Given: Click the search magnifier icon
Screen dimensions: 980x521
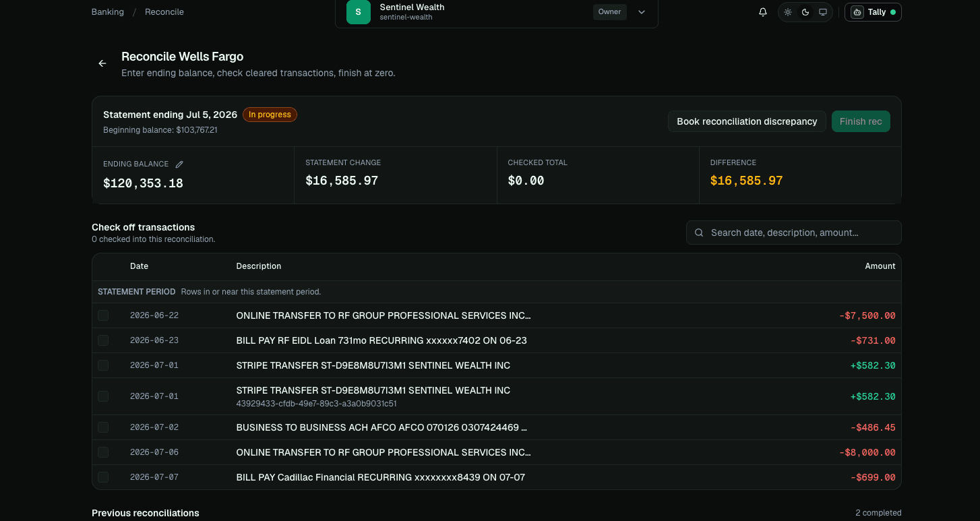Looking at the screenshot, I should (x=699, y=233).
